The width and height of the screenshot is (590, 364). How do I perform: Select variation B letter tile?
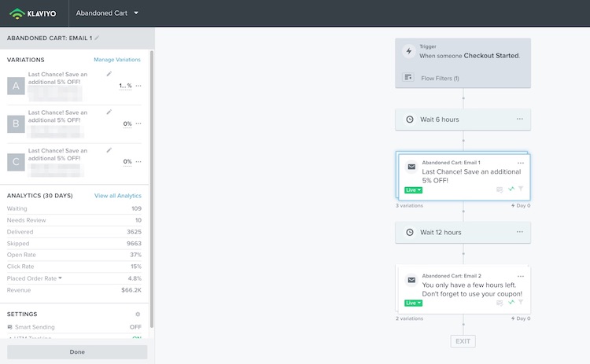point(16,123)
